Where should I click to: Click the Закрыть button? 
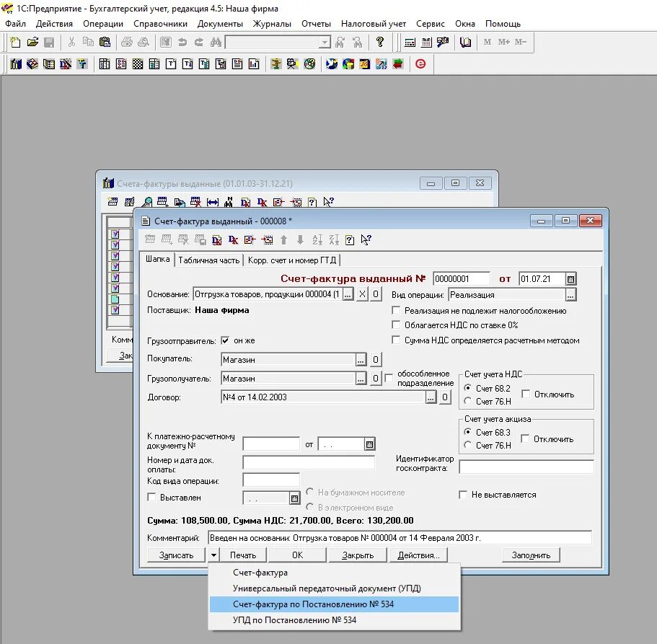pos(358,555)
